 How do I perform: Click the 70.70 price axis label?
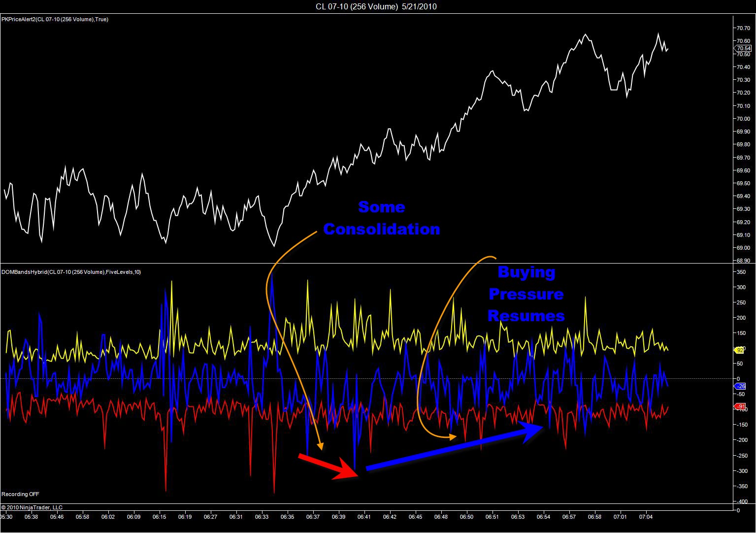[x=743, y=28]
